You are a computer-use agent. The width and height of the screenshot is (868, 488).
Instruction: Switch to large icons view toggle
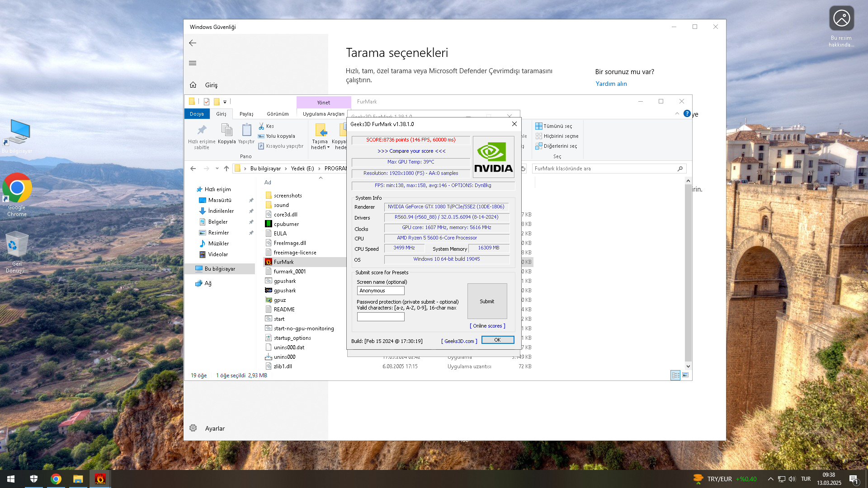click(x=685, y=375)
